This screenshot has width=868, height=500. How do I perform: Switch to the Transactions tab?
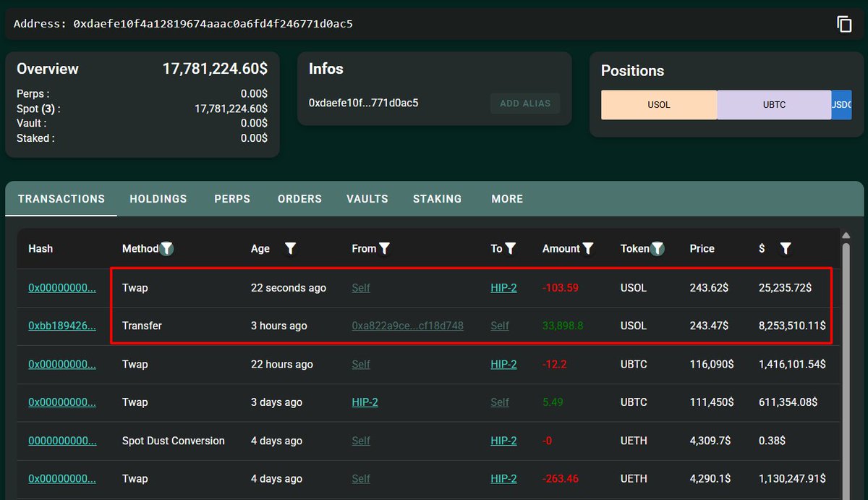[x=61, y=198]
